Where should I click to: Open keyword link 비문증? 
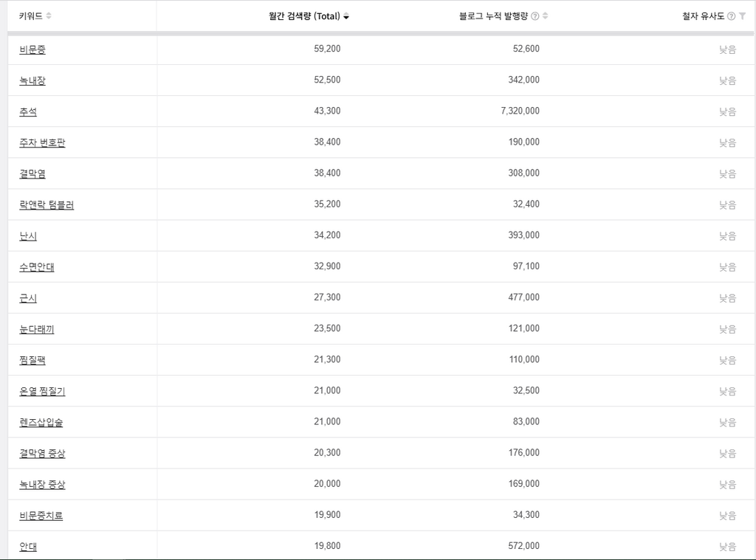pos(32,49)
